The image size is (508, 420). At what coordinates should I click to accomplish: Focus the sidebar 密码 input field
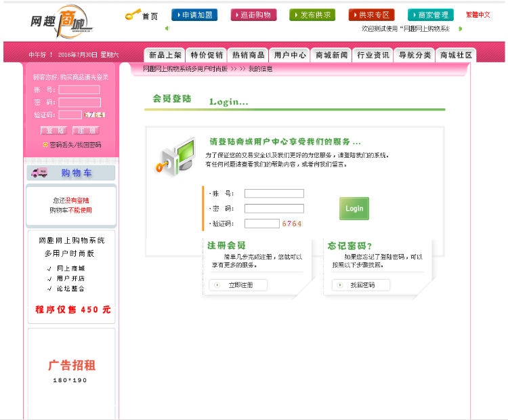(79, 102)
